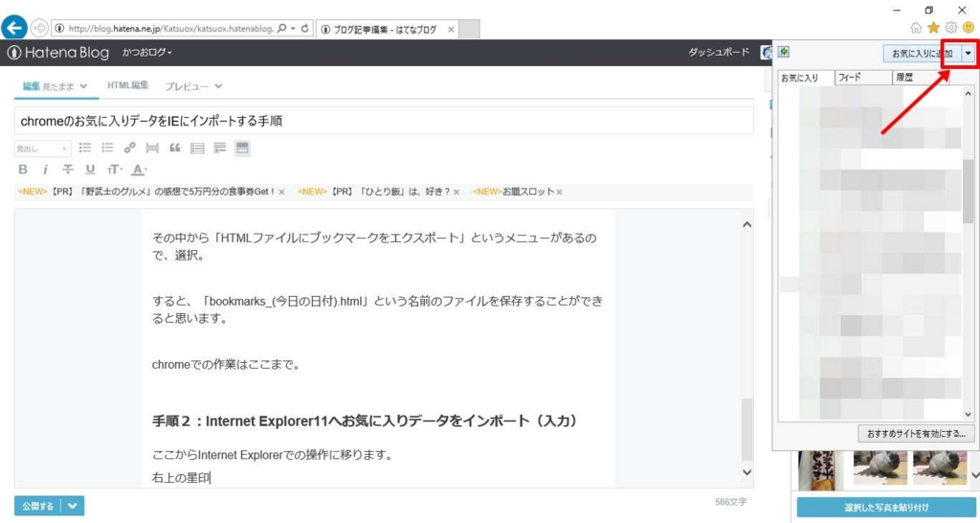Viewport: 980px width, 523px height.
Task: Toggle bold formatting
Action: point(23,169)
